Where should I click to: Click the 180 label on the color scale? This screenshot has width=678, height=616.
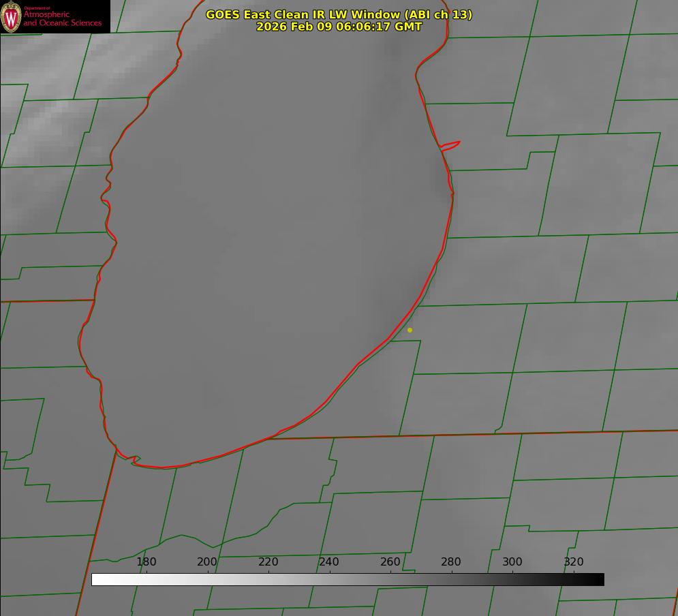(x=147, y=561)
